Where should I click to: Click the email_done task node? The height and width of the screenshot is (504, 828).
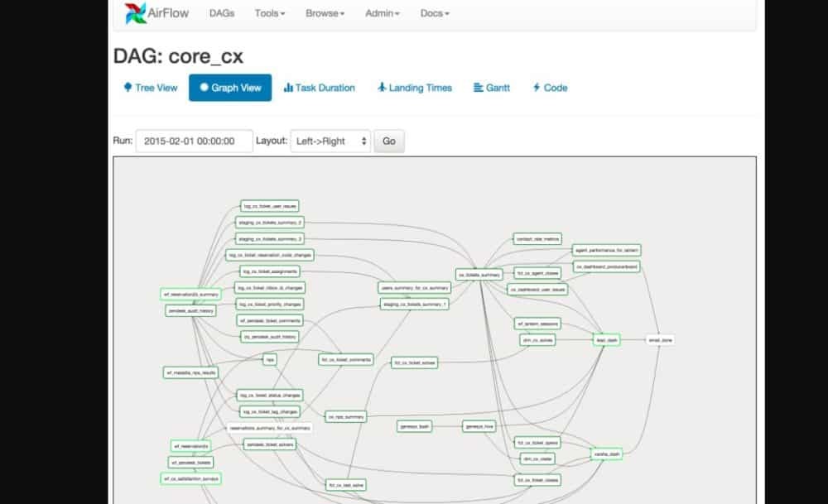point(660,339)
